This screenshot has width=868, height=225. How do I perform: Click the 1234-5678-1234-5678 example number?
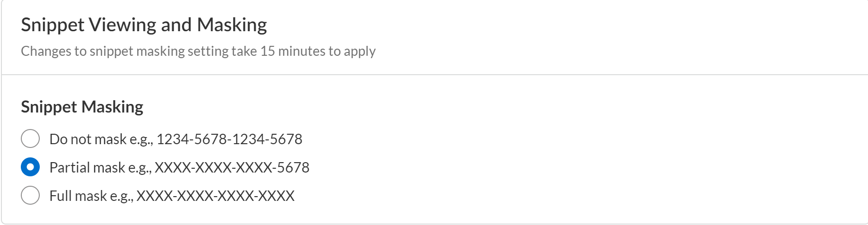click(229, 139)
